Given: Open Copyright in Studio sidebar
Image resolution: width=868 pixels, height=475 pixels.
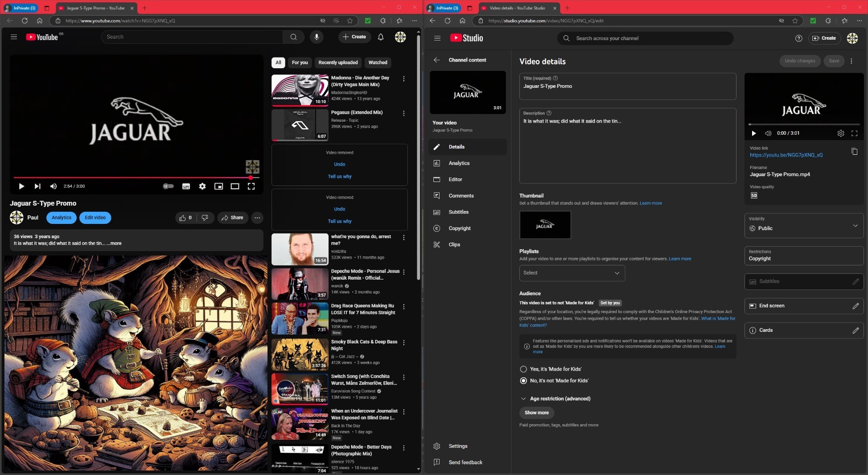Looking at the screenshot, I should point(467,228).
